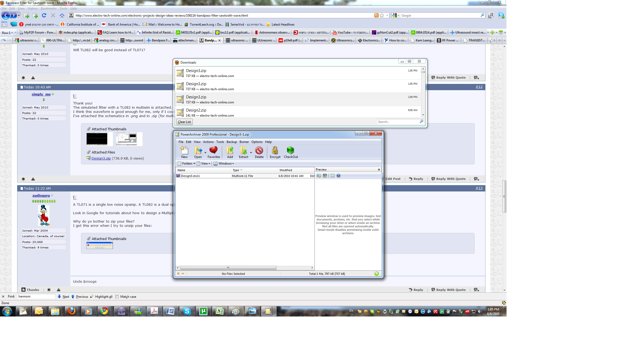Click Firefox Home icon
This screenshot has width=644, height=341.
[x=62, y=15]
